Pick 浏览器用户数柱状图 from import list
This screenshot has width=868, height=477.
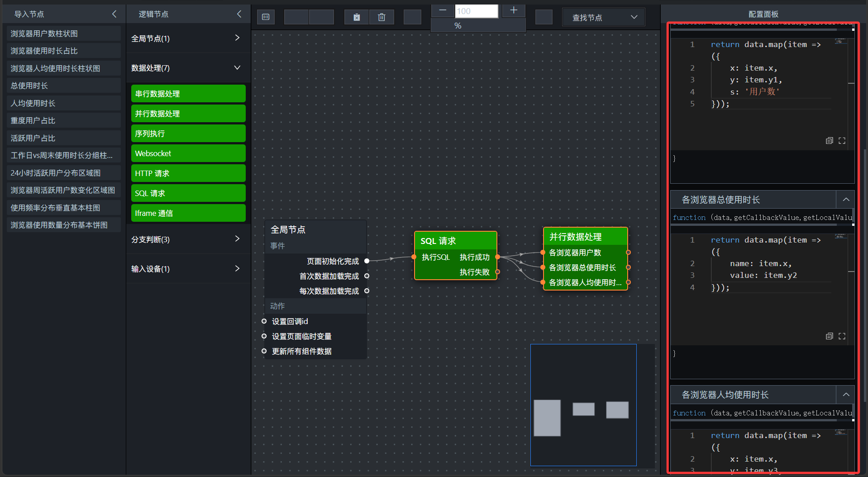coord(64,33)
